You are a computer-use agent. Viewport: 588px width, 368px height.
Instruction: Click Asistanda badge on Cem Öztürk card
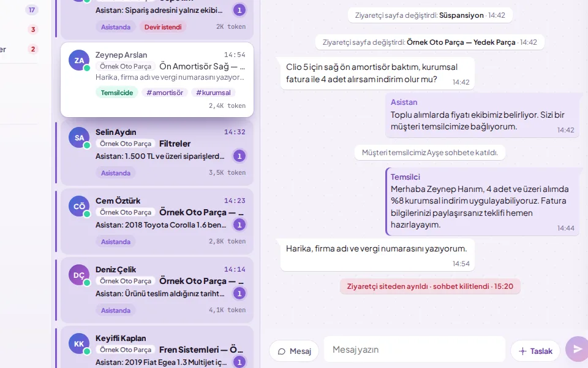tap(116, 242)
